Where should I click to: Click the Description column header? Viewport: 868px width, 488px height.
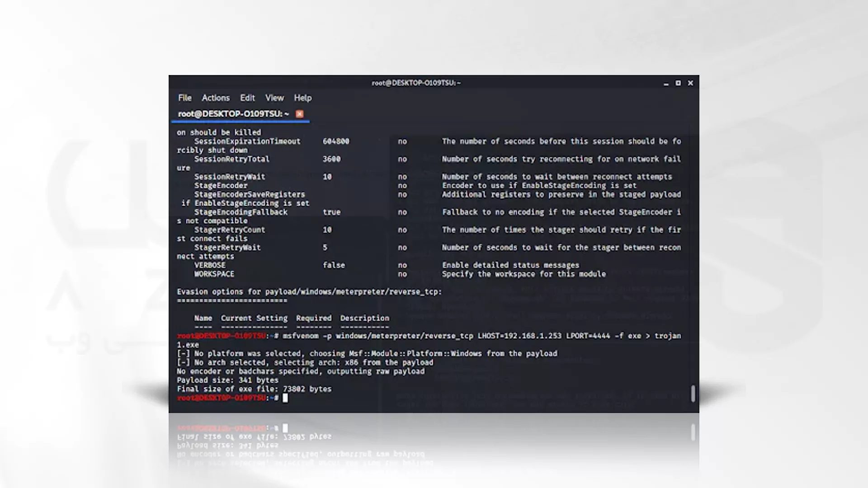(364, 319)
